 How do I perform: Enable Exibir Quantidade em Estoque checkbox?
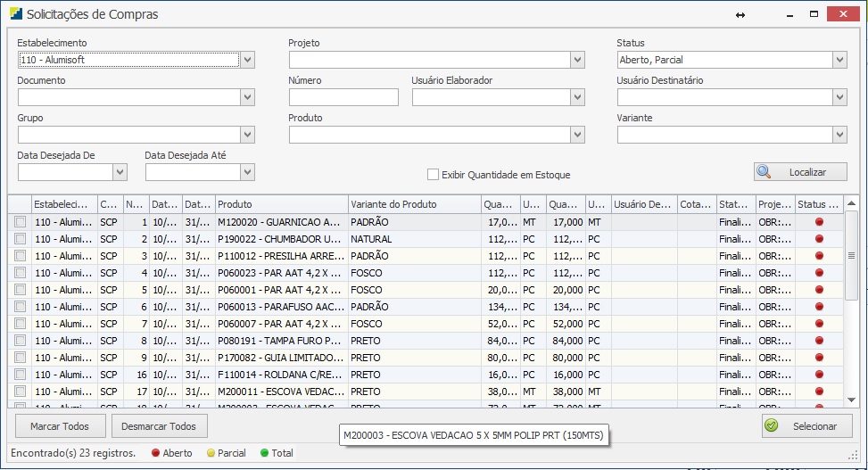click(x=434, y=175)
